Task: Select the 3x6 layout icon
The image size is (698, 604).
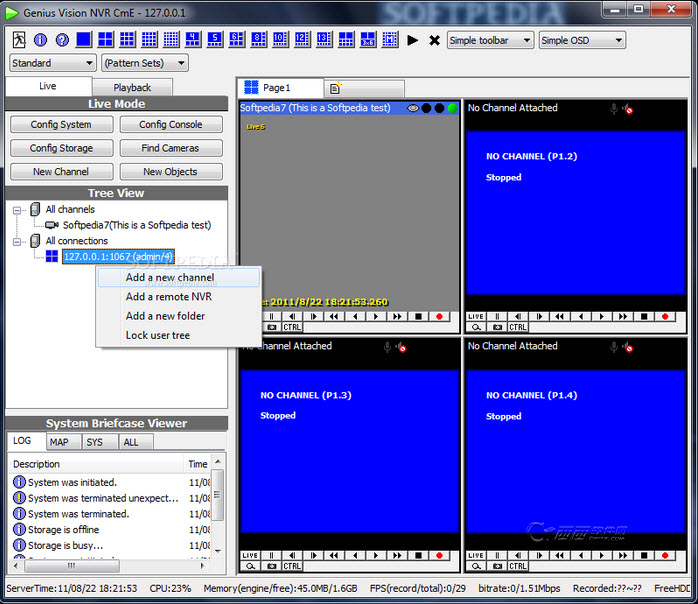Action: 368,40
